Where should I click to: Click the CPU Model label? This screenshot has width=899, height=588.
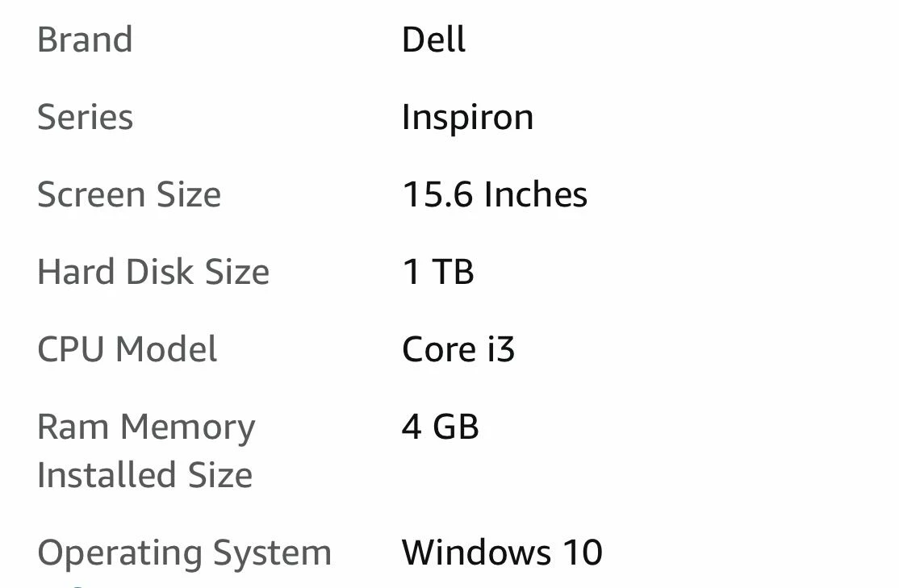point(128,350)
